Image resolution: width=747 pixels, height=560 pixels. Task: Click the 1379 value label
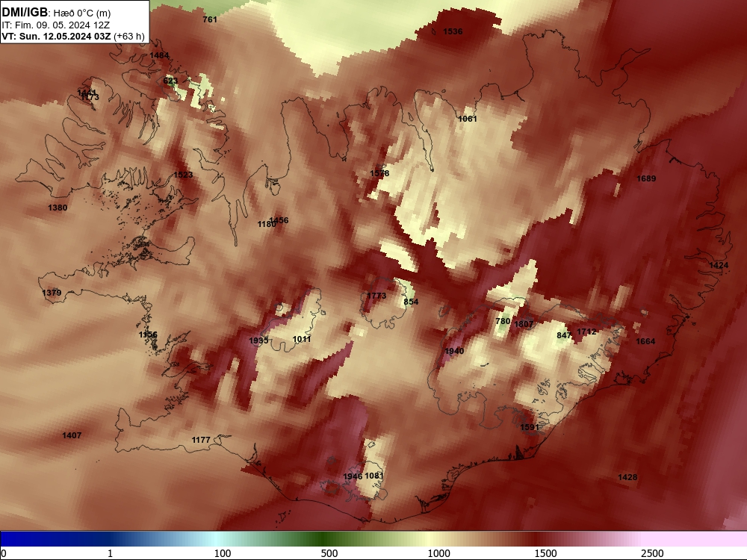(x=52, y=293)
